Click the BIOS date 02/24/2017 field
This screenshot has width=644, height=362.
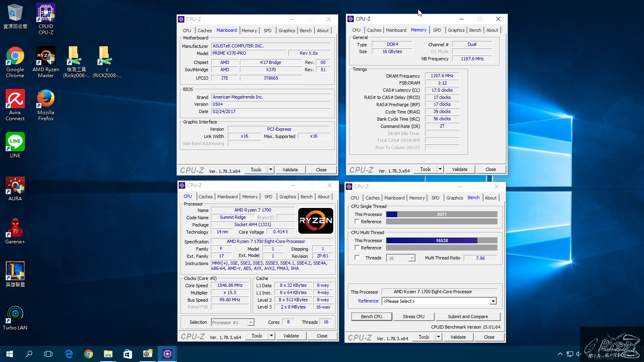271,111
